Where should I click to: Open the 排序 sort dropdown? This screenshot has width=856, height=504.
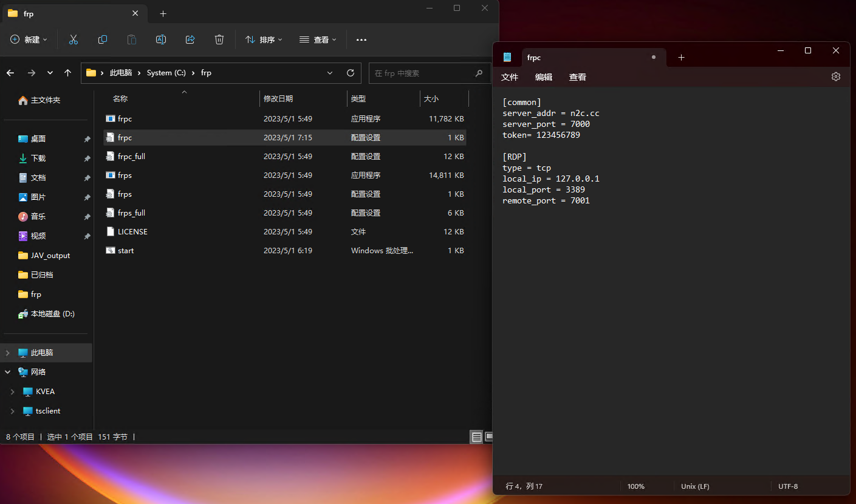pos(264,39)
